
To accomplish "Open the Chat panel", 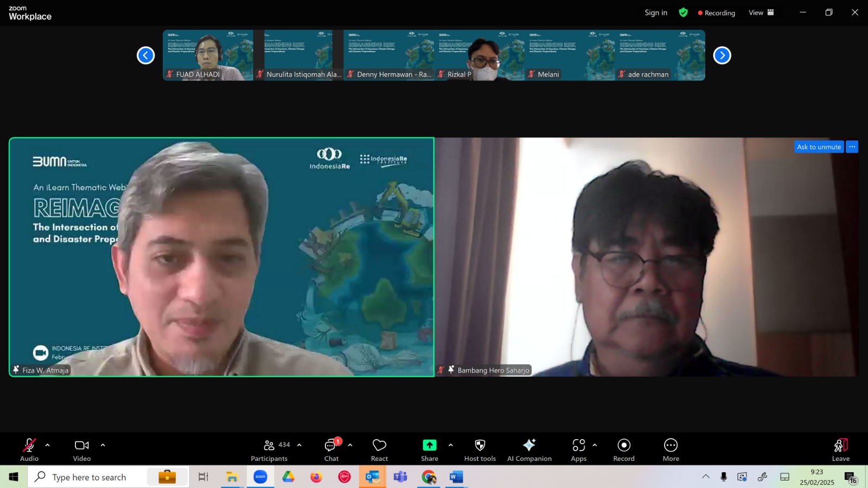I will tap(331, 450).
